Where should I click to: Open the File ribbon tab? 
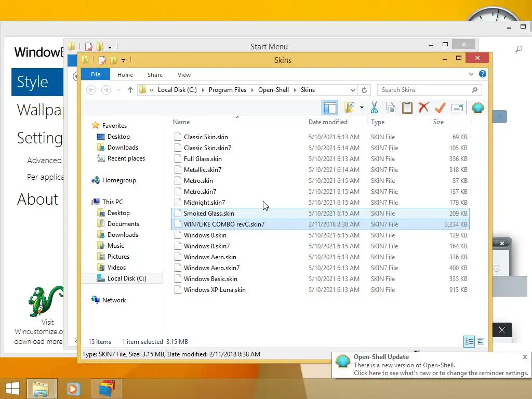point(96,74)
